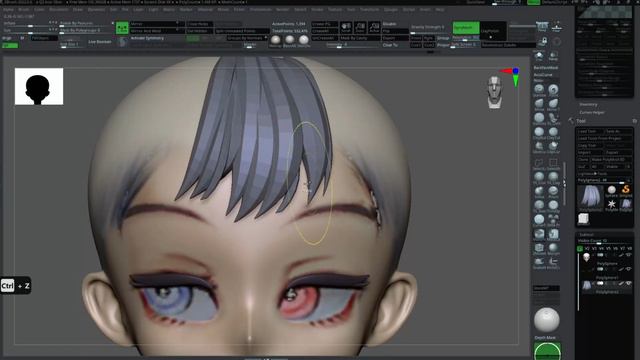The image size is (640, 360).
Task: Toggle Activate Symmetry
Action: click(147, 38)
